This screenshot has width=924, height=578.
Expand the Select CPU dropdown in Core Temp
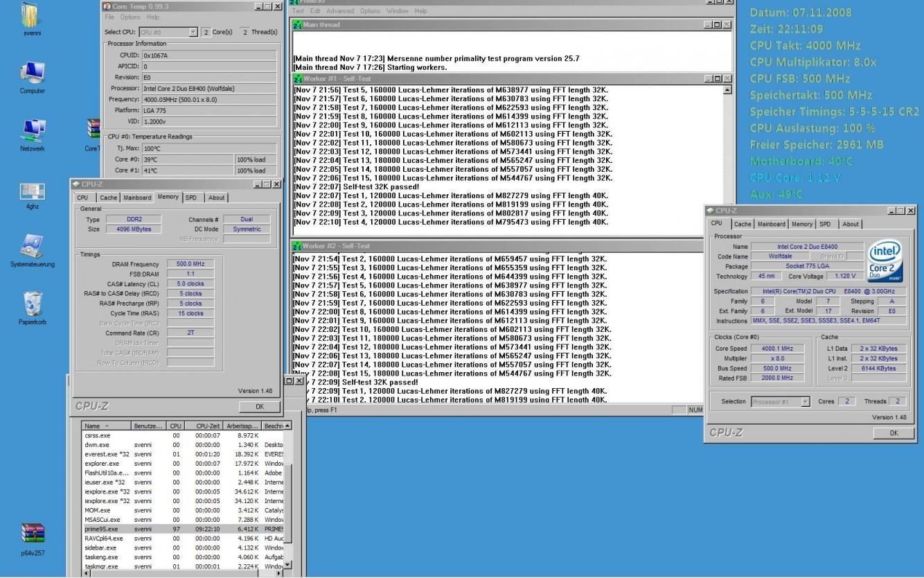pyautogui.click(x=193, y=32)
